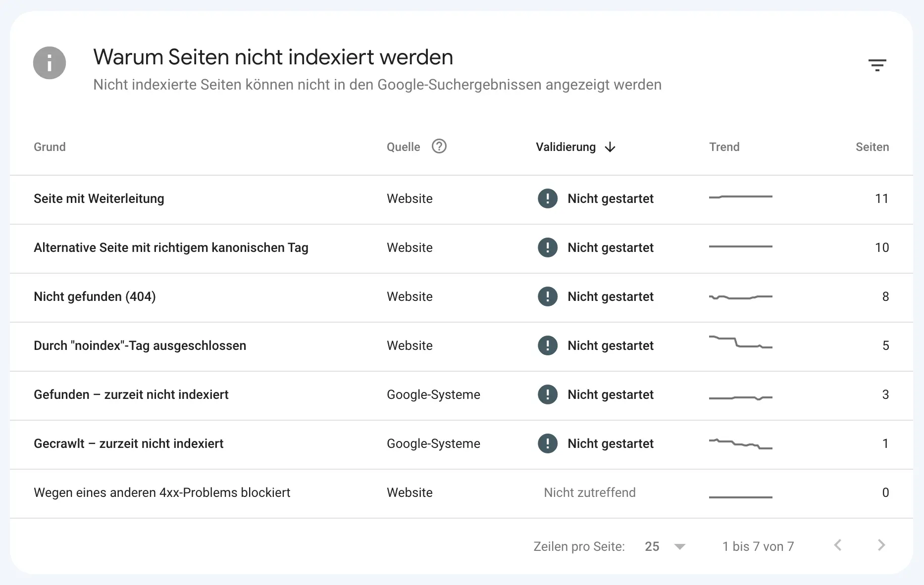924x585 pixels.
Task: Open the help icon next to Quelle
Action: [x=439, y=146]
